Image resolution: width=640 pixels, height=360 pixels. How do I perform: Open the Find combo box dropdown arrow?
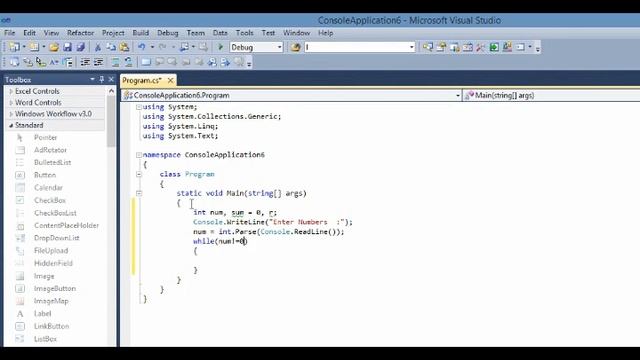click(x=411, y=47)
